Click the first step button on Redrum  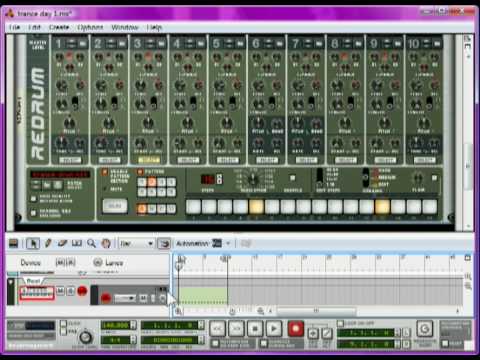click(193, 207)
